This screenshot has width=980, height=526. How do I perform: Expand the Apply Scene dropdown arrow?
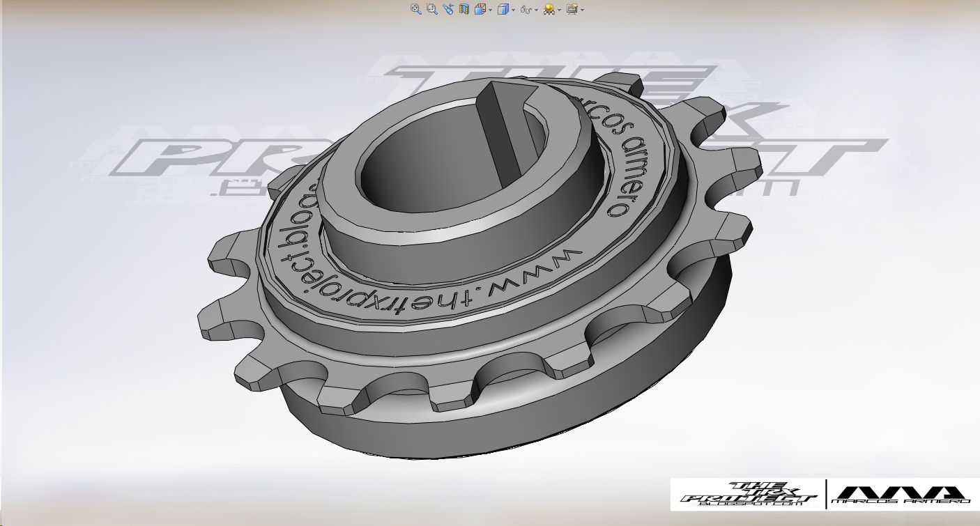(560, 10)
